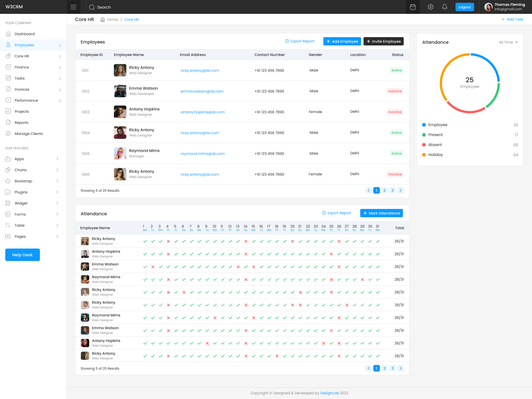Expand the All Time attendance filter
The width and height of the screenshot is (532, 399).
coord(508,42)
